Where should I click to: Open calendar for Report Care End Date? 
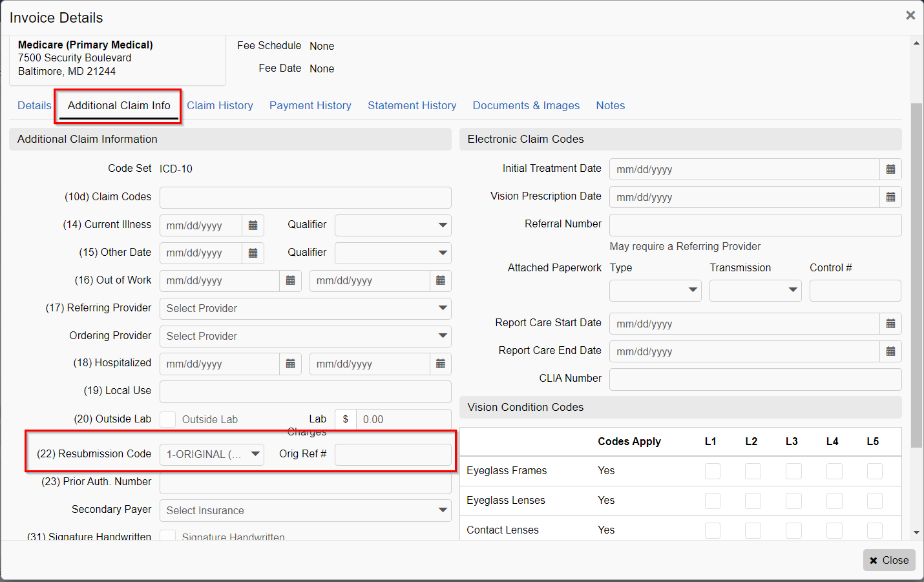point(890,351)
